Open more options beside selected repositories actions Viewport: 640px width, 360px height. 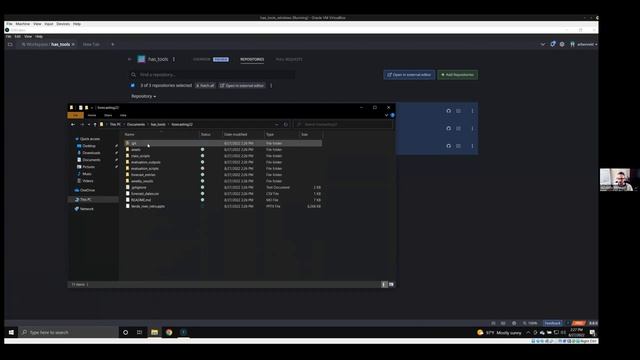pyautogui.click(x=271, y=86)
